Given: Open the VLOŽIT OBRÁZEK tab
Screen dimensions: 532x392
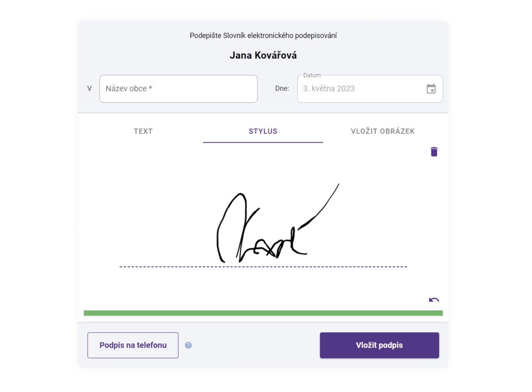Looking at the screenshot, I should (383, 131).
